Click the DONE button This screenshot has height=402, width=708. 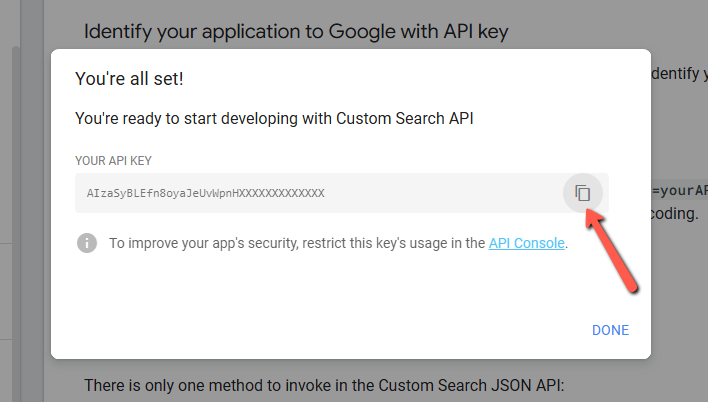point(610,330)
